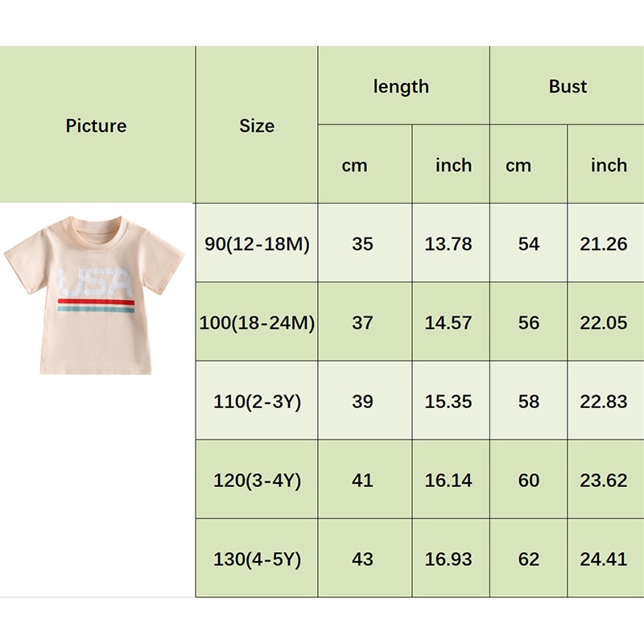The width and height of the screenshot is (644, 644).
Task: Select the 110(2-3Y) size cell
Action: pos(257,402)
